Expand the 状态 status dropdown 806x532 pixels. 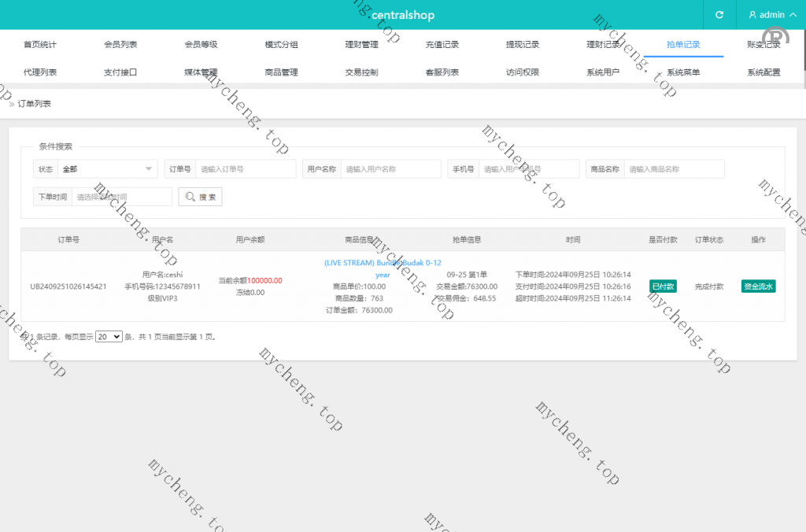108,169
